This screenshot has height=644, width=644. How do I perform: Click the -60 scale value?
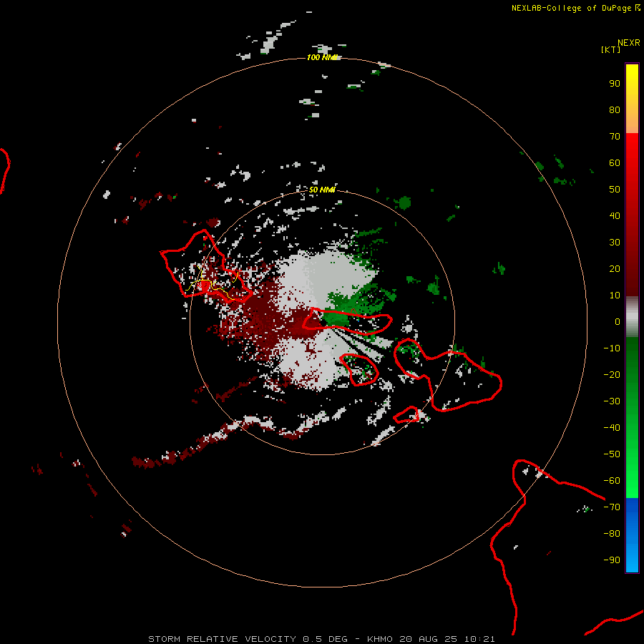click(x=612, y=481)
